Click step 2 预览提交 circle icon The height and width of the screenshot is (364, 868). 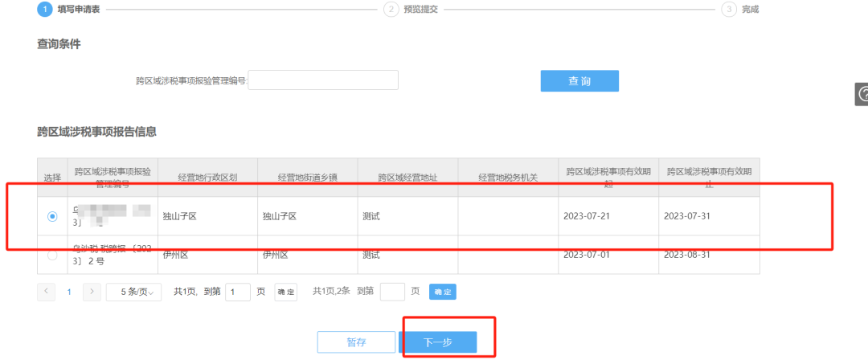point(391,10)
